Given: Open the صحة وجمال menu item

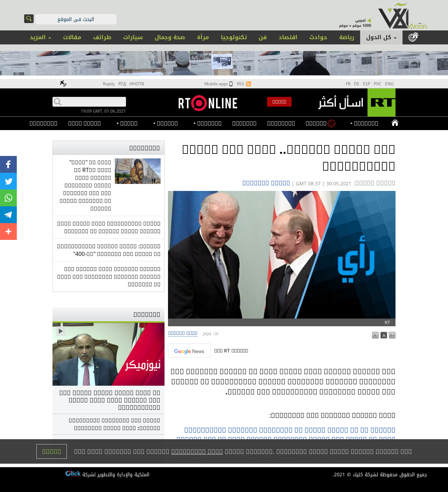Looking at the screenshot, I should (x=170, y=37).
